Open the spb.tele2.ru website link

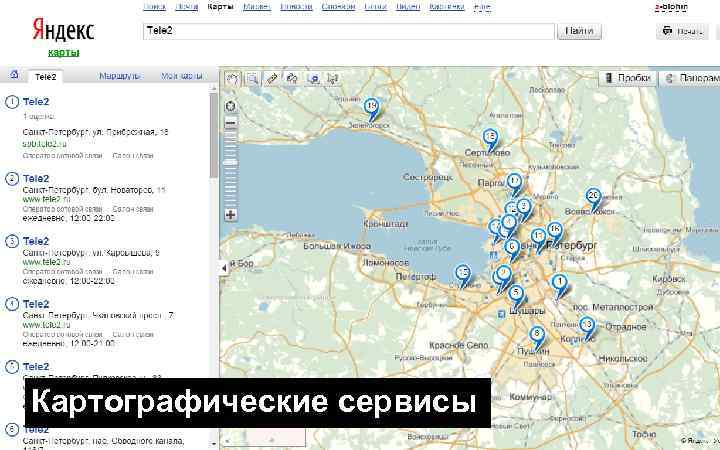coord(45,144)
